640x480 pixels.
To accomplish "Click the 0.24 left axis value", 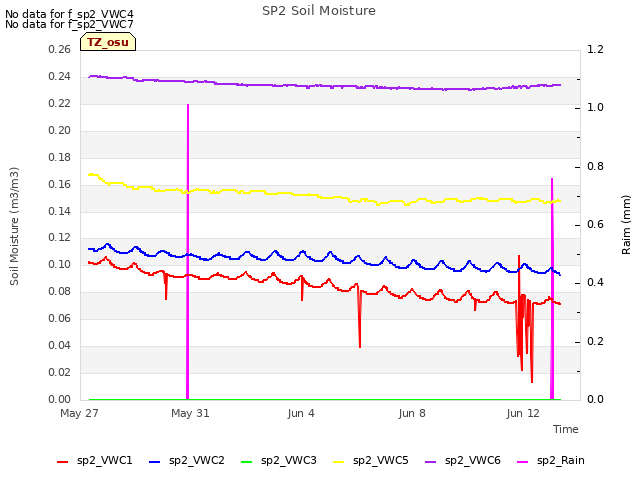I will pyautogui.click(x=60, y=76).
